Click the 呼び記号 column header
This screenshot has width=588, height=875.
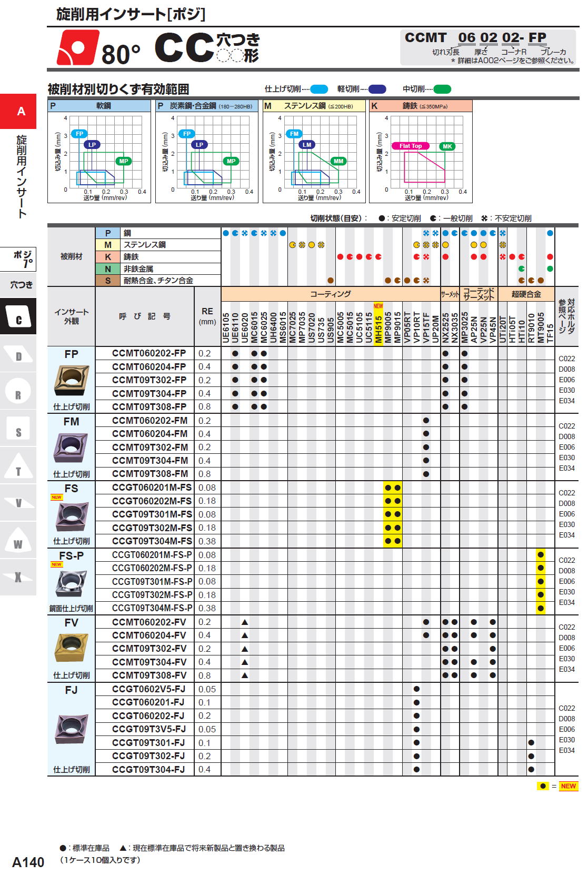(145, 316)
